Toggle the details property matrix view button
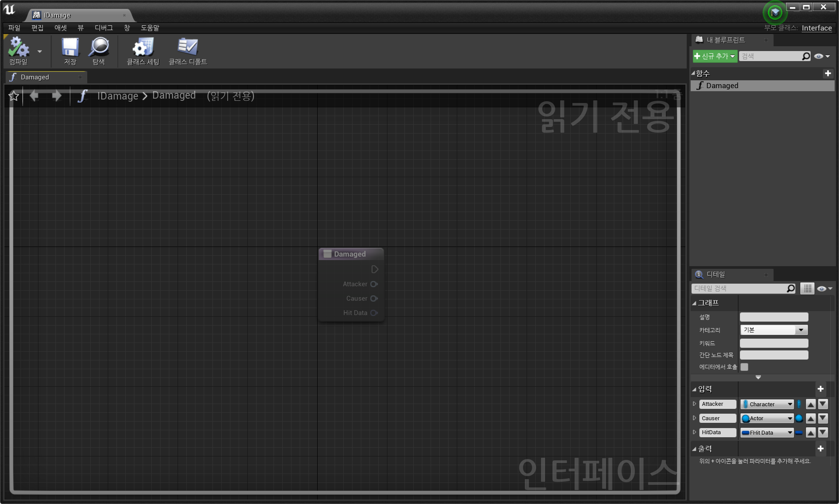The width and height of the screenshot is (839, 504). point(807,288)
